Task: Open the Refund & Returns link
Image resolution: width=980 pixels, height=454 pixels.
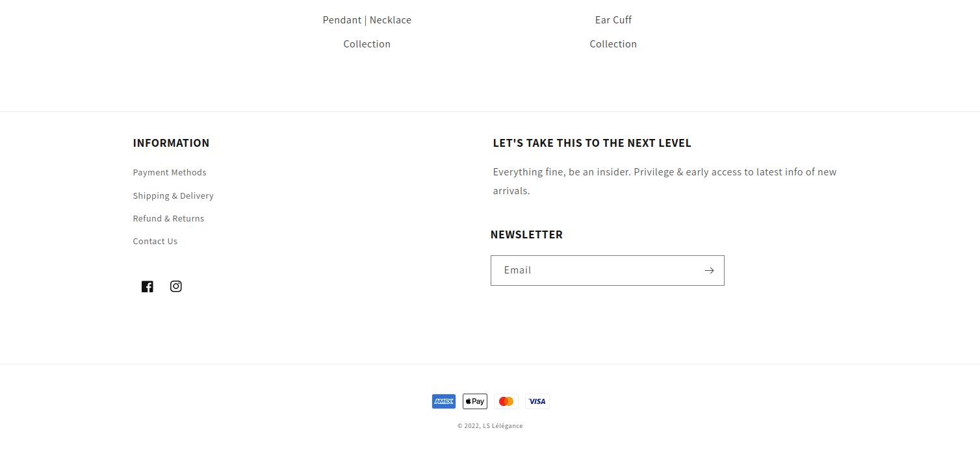Action: tap(168, 218)
